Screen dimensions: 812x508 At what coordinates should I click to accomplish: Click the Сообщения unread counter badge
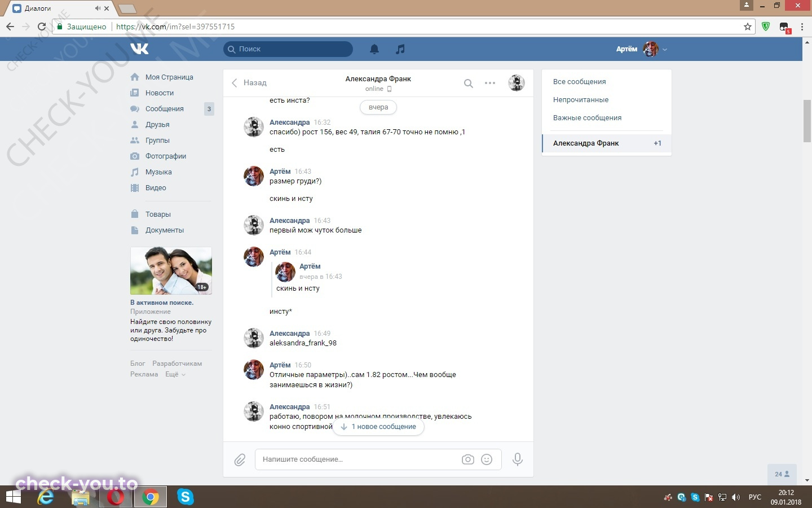(209, 109)
